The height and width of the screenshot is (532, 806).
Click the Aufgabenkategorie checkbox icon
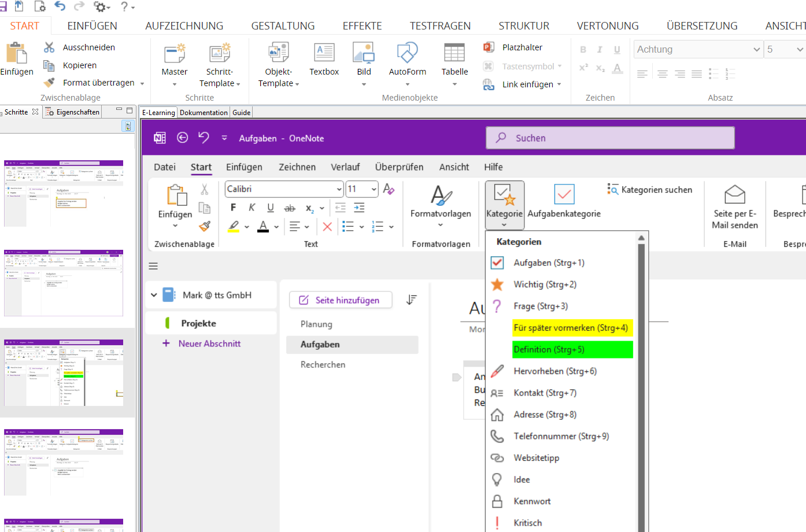[x=564, y=194]
